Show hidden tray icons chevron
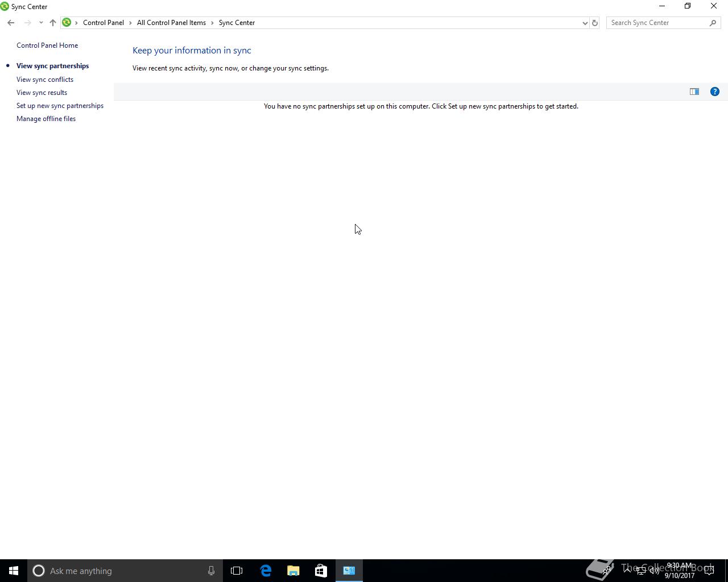 (x=627, y=571)
